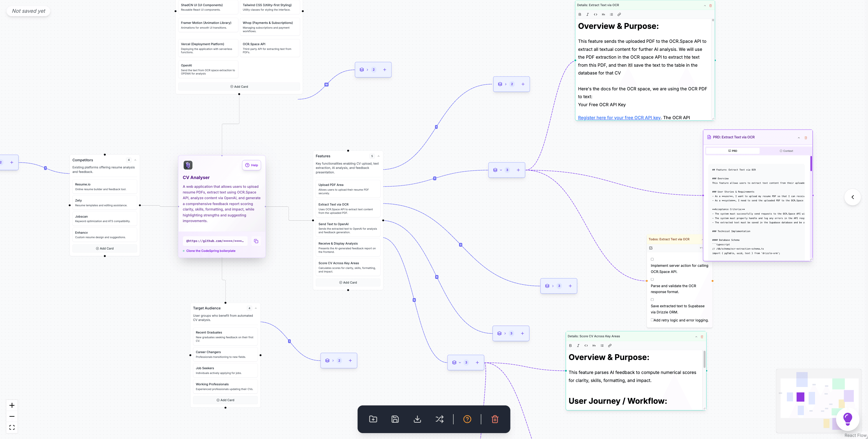
Task: Switch to the Context tab in PRD panel
Action: pos(786,151)
